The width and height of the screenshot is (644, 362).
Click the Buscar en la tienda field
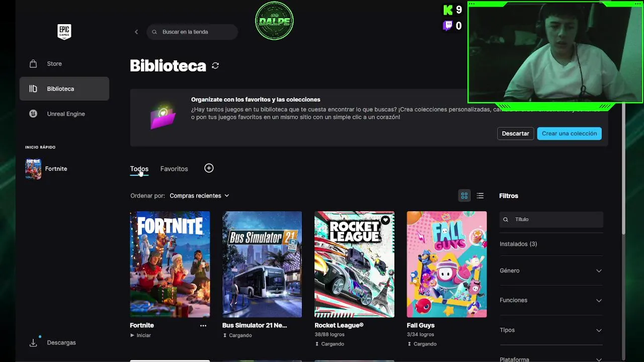192,32
